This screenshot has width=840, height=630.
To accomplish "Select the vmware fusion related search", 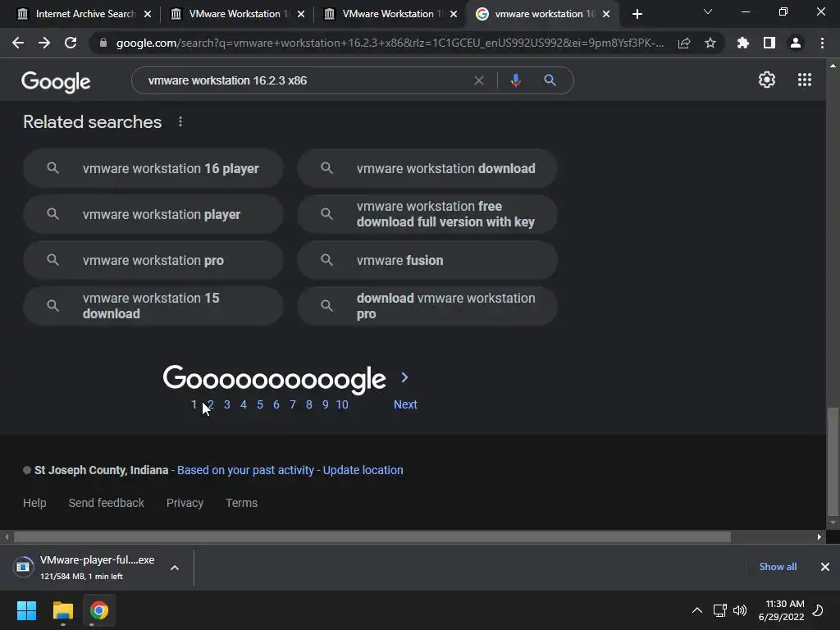I will click(427, 260).
